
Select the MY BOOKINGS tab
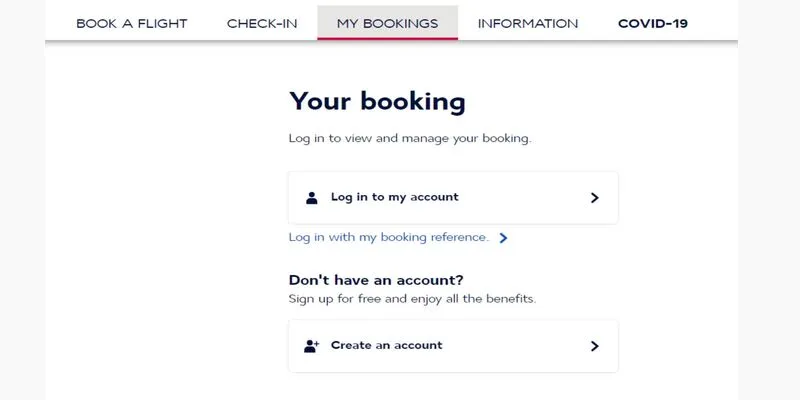coord(387,23)
